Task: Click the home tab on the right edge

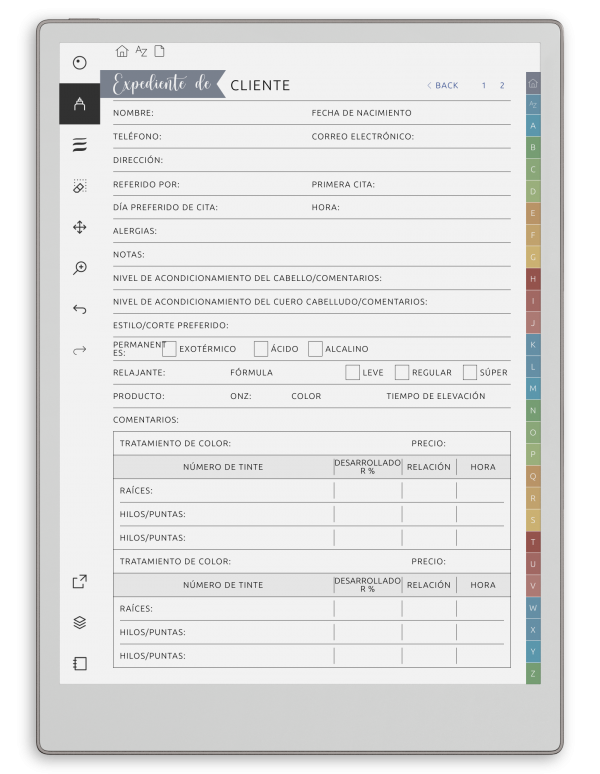Action: [533, 83]
